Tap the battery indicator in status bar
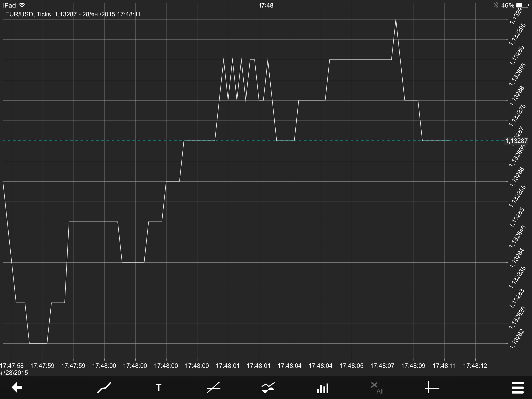This screenshot has width=532, height=399. (x=522, y=5)
